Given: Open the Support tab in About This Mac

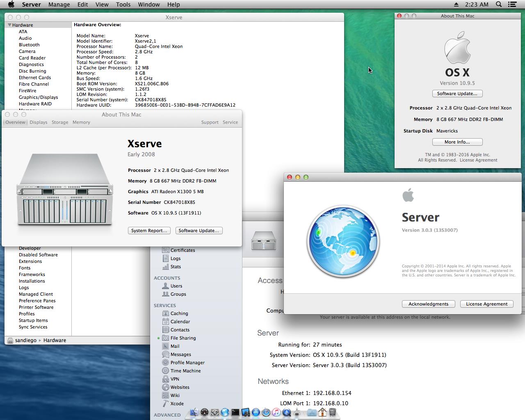Looking at the screenshot, I should pyautogui.click(x=210, y=122).
